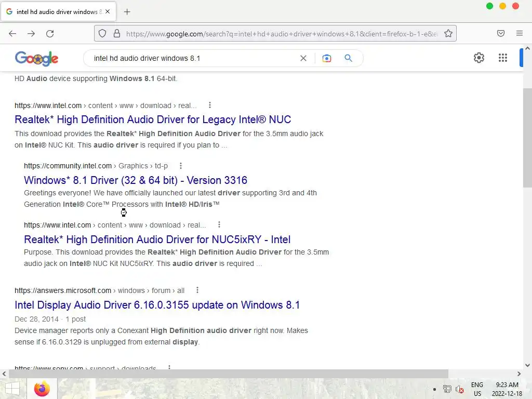Click the community.intel.com breadcrumb URL

tap(96, 166)
